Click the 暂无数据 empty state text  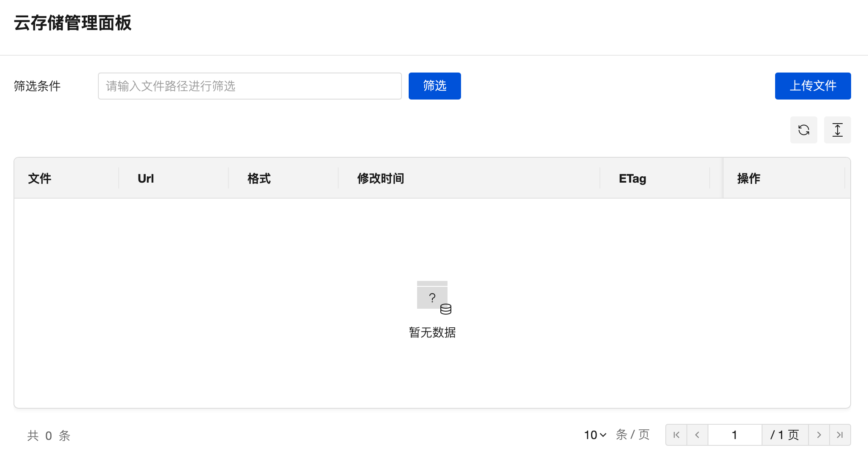point(432,332)
